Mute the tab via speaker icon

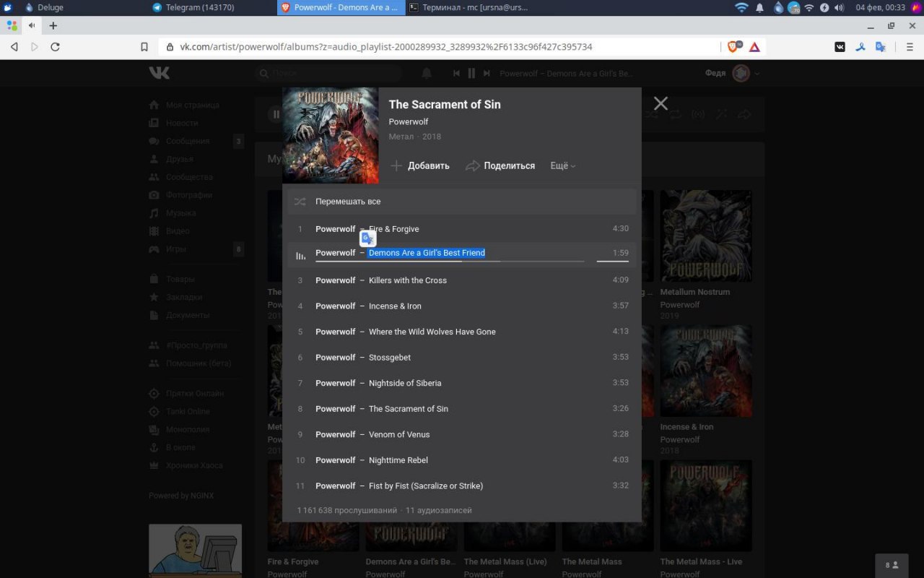(x=32, y=25)
